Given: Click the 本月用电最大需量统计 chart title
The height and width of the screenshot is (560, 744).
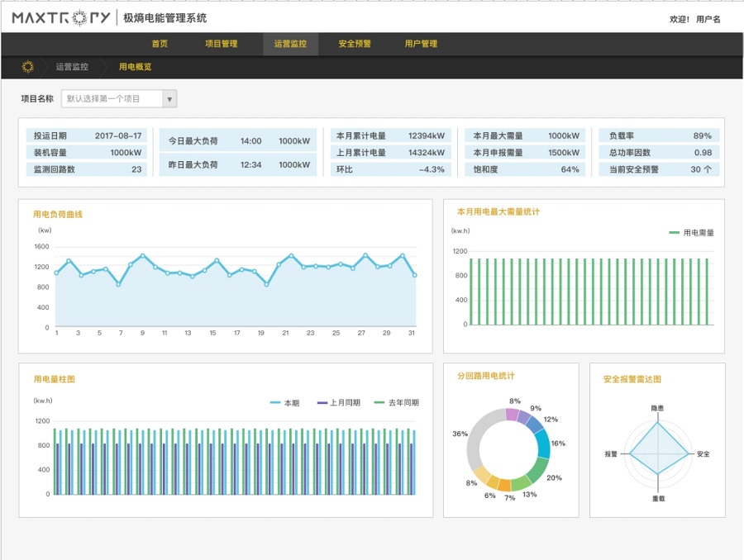Looking at the screenshot, I should [498, 212].
